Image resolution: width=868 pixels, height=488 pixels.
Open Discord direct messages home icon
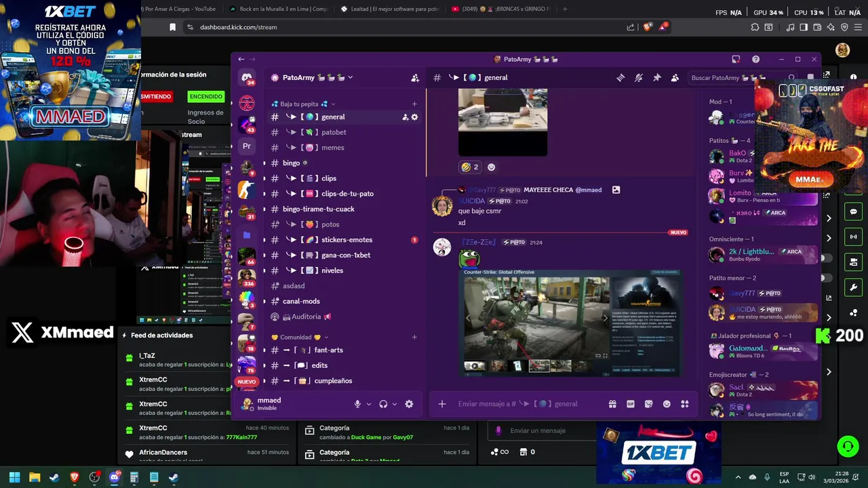coord(246,77)
